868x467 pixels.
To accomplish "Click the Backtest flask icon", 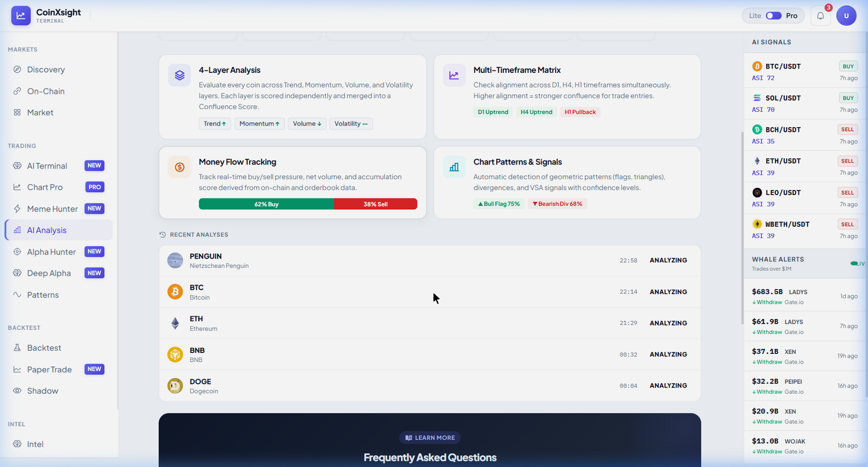I will point(17,348).
